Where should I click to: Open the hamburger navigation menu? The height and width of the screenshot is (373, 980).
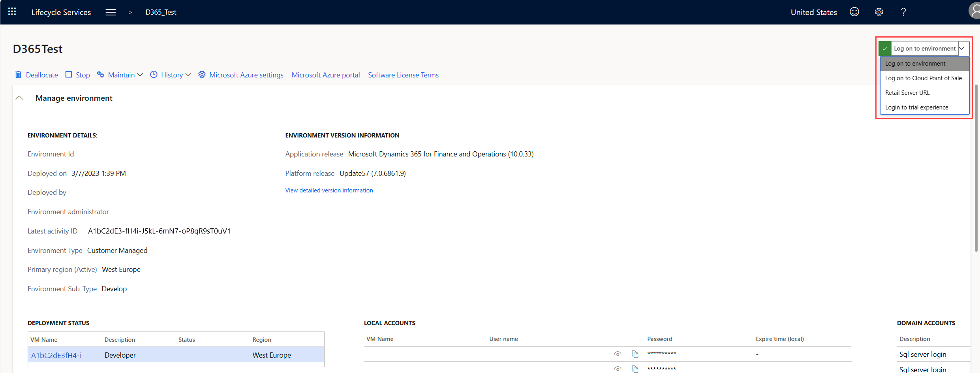111,12
